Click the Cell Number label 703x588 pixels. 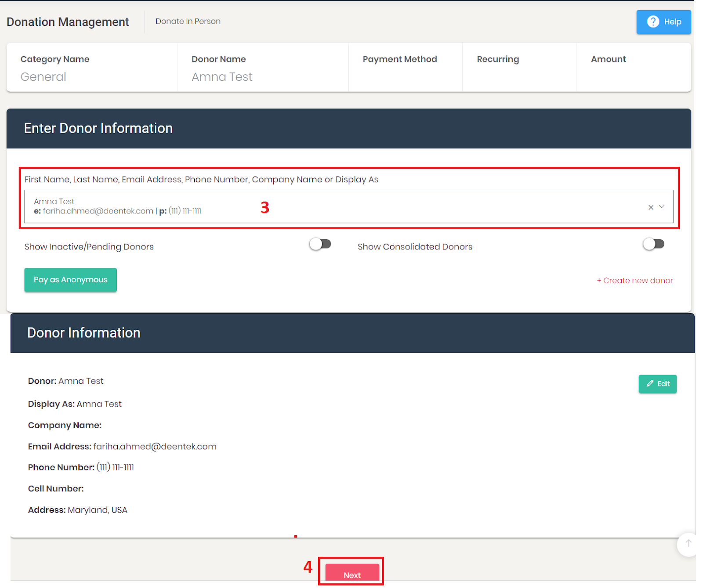tap(56, 489)
